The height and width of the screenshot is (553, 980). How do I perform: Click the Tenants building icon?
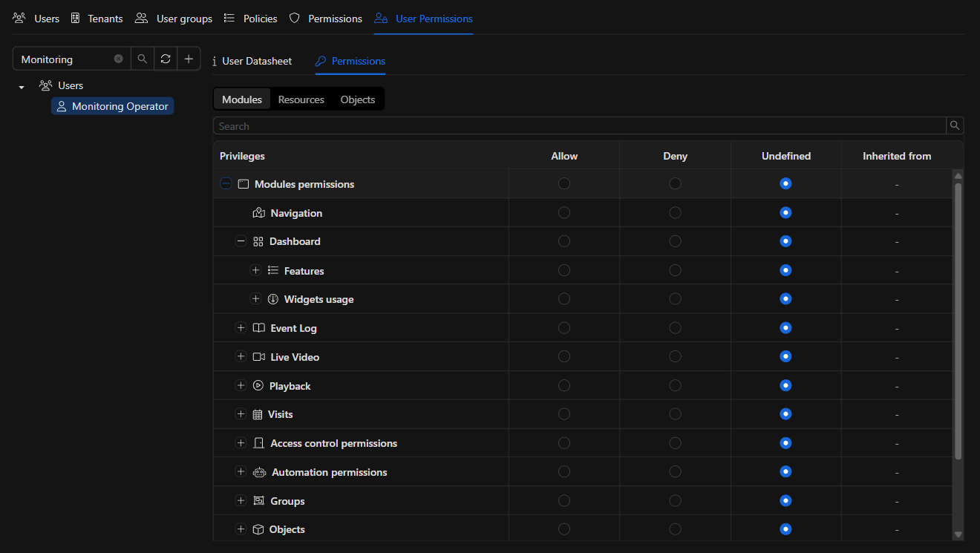click(x=76, y=18)
